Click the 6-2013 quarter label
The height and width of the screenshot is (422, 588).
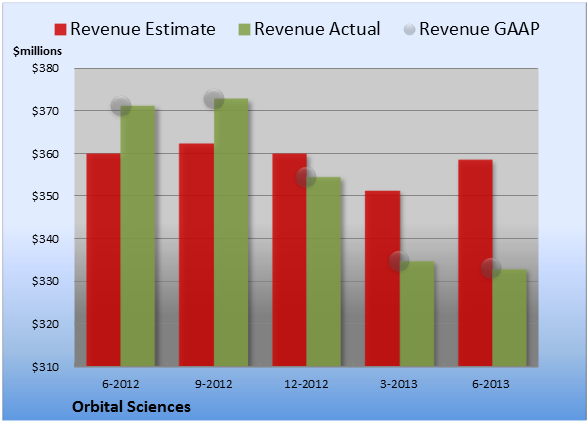click(x=491, y=384)
